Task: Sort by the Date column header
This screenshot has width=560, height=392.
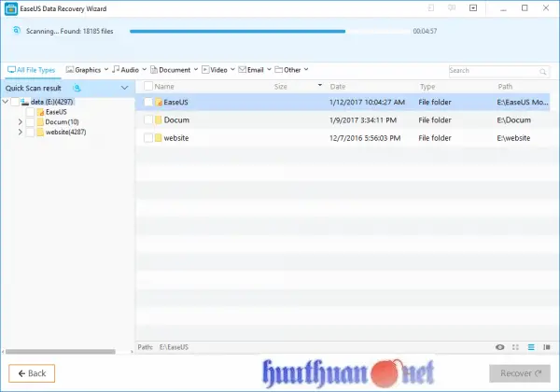Action: (338, 87)
